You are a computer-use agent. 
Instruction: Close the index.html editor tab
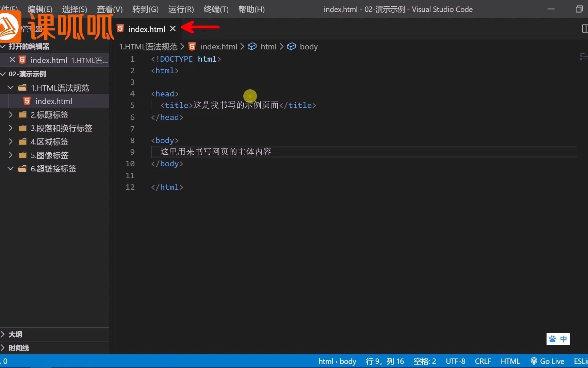point(173,29)
